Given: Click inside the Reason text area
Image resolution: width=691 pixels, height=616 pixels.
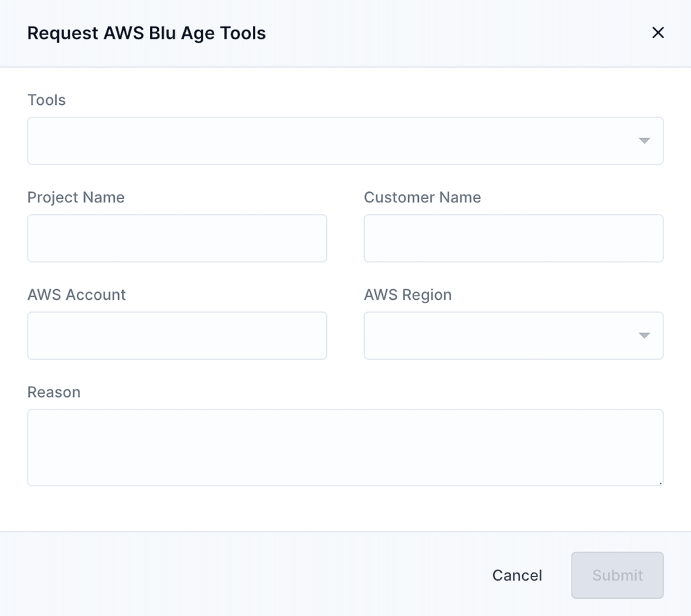Looking at the screenshot, I should [345, 447].
